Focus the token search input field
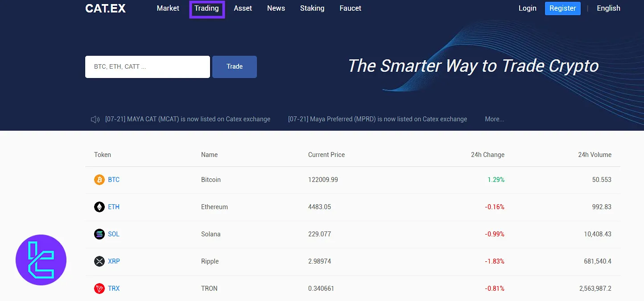 [147, 67]
